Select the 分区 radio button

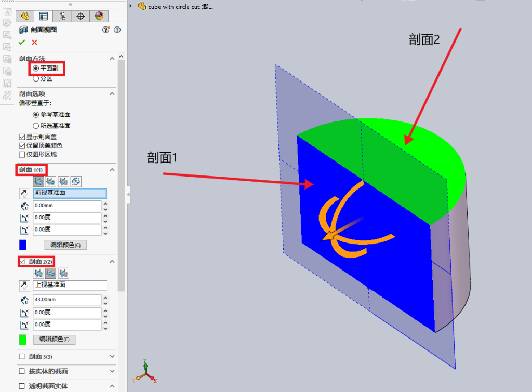coord(36,79)
